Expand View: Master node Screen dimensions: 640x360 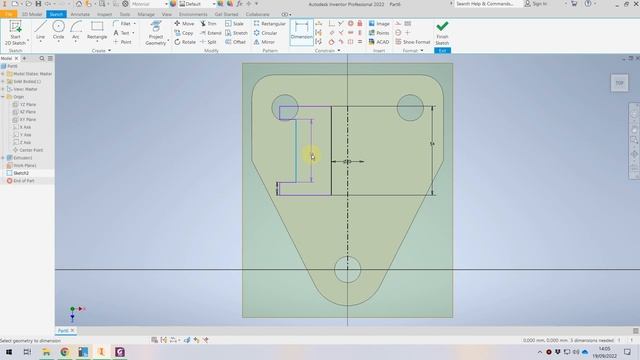tap(3, 89)
